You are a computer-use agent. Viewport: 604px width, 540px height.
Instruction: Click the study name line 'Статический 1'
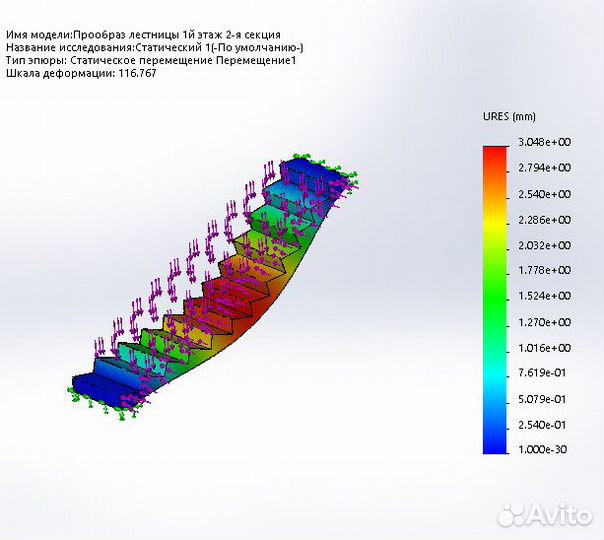pyautogui.click(x=155, y=47)
